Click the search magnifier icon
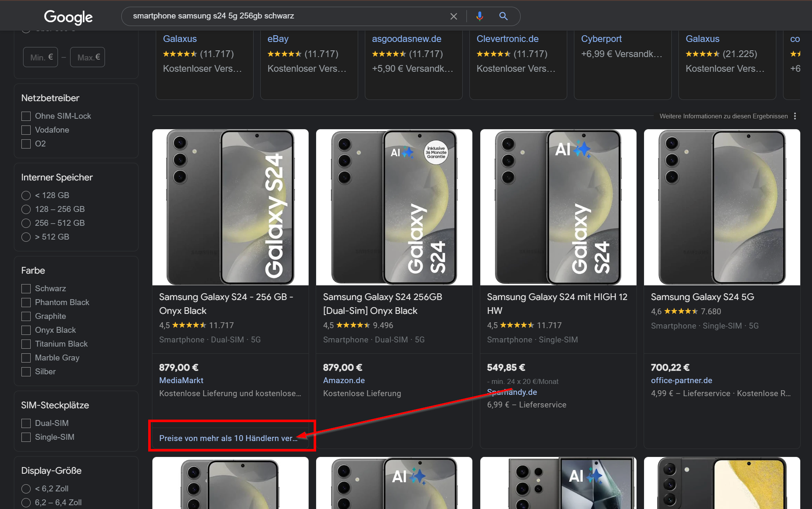The width and height of the screenshot is (812, 509). pyautogui.click(x=503, y=16)
